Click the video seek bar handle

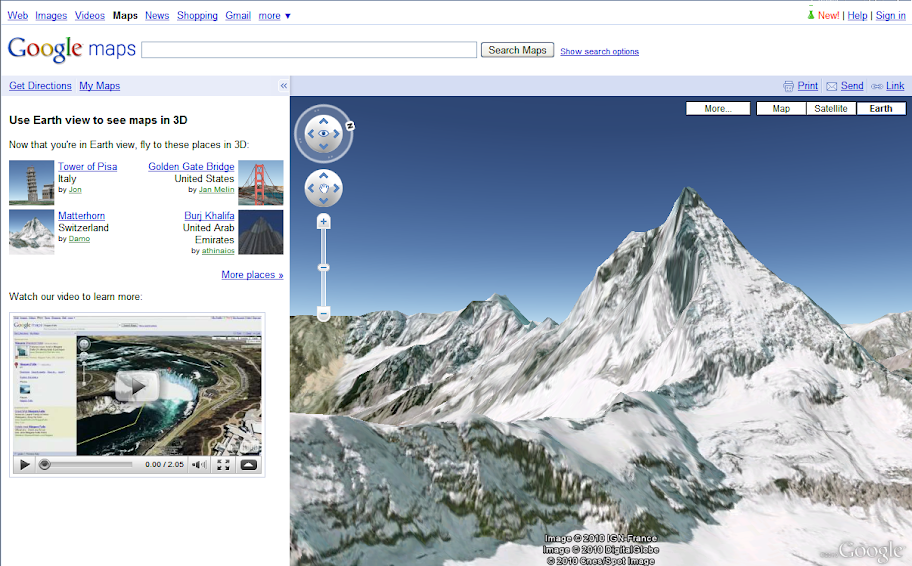[x=44, y=464]
